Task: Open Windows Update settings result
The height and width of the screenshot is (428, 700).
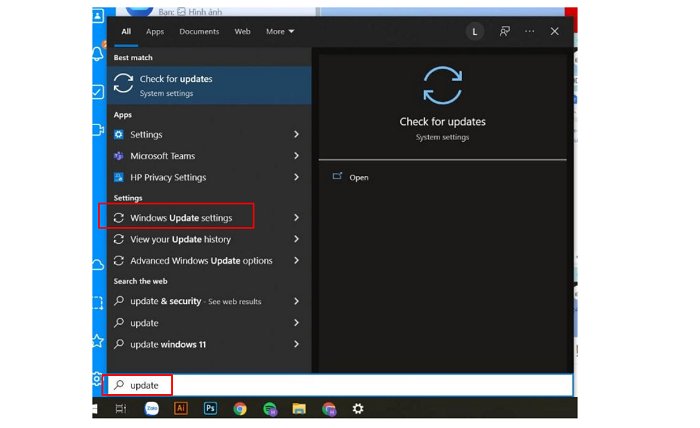Action: [x=181, y=218]
